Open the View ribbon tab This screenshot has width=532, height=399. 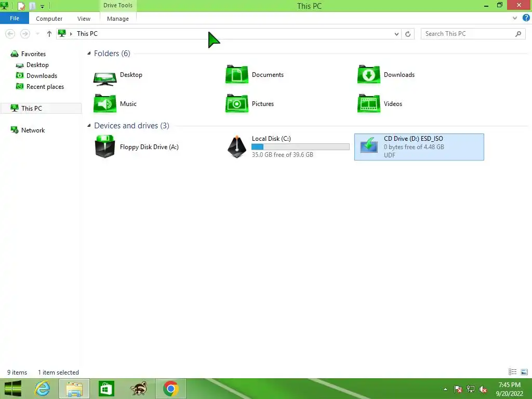[x=84, y=19]
